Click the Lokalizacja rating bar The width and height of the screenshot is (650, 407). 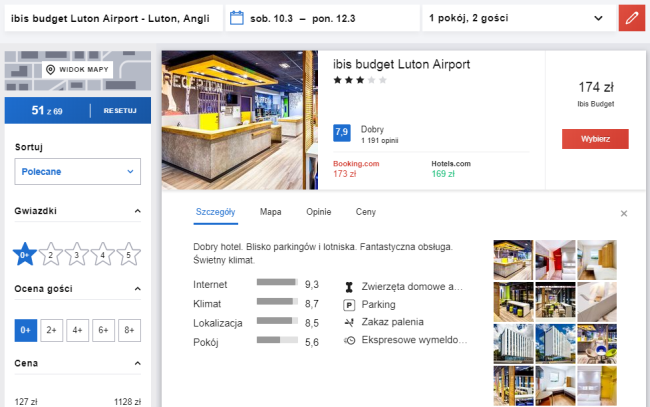point(277,320)
